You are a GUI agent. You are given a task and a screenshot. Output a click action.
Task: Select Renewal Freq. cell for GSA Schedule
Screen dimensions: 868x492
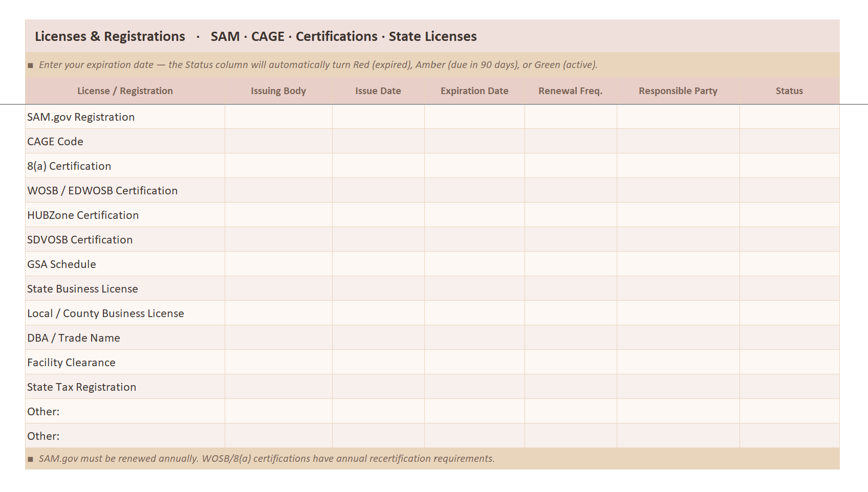571,264
